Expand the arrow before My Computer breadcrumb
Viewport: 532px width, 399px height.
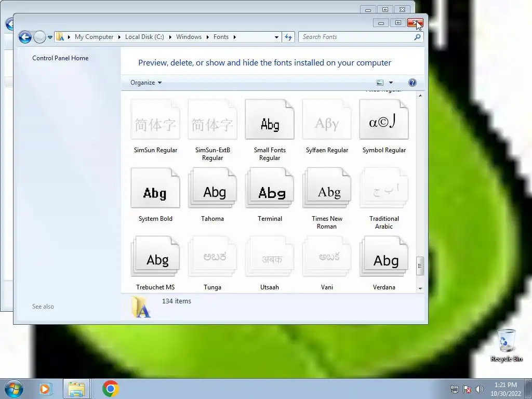(x=69, y=37)
